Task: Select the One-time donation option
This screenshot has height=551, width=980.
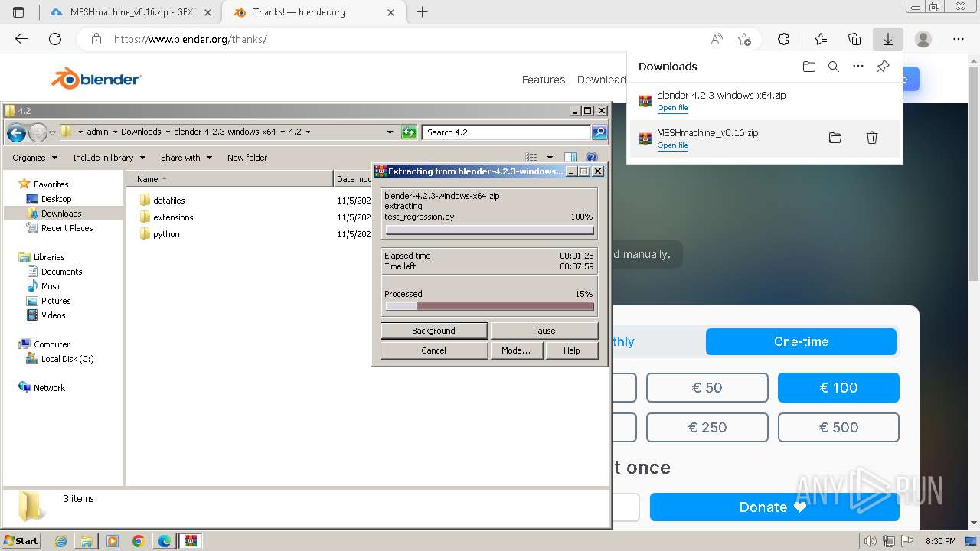Action: pos(801,341)
